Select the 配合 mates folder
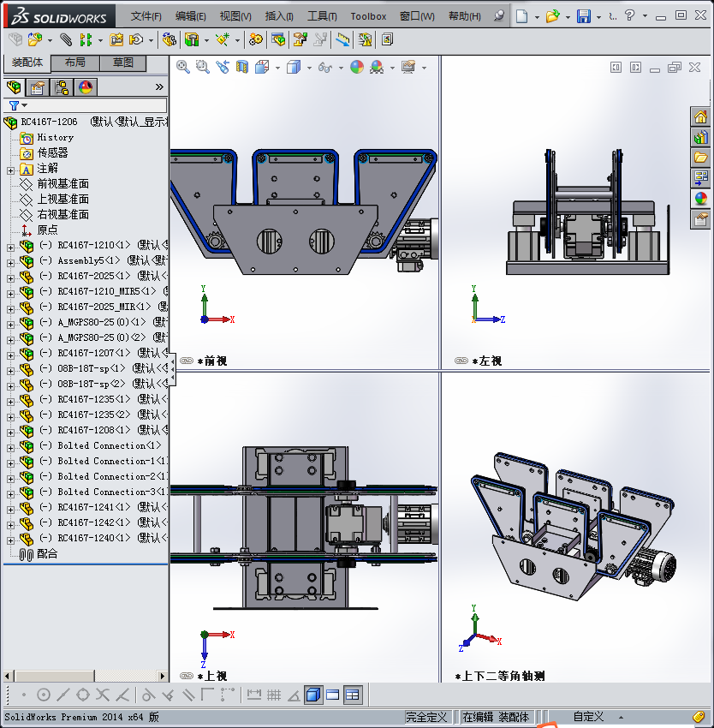The height and width of the screenshot is (728, 714). click(47, 553)
